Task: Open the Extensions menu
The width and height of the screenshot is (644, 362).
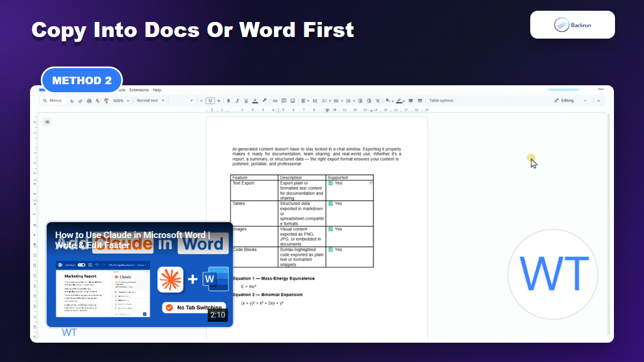Action: coord(139,90)
